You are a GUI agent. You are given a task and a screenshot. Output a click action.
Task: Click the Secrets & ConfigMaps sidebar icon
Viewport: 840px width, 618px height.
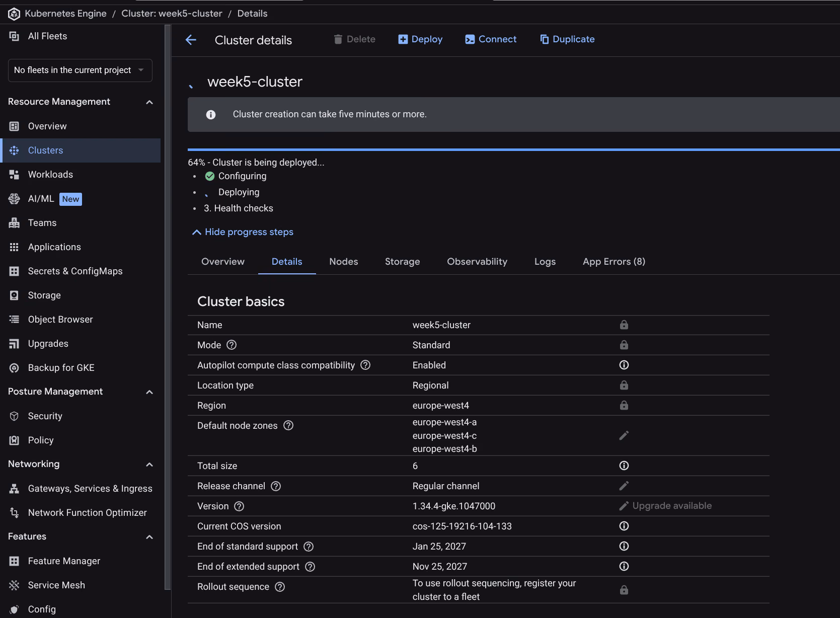click(15, 271)
